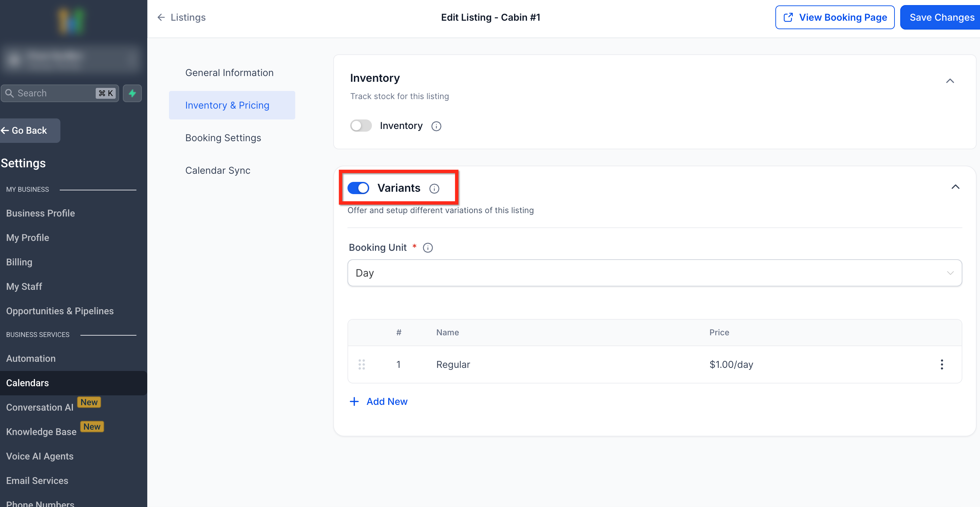Open the three-dot menu for Regular variant
The height and width of the screenshot is (507, 980).
942,364
